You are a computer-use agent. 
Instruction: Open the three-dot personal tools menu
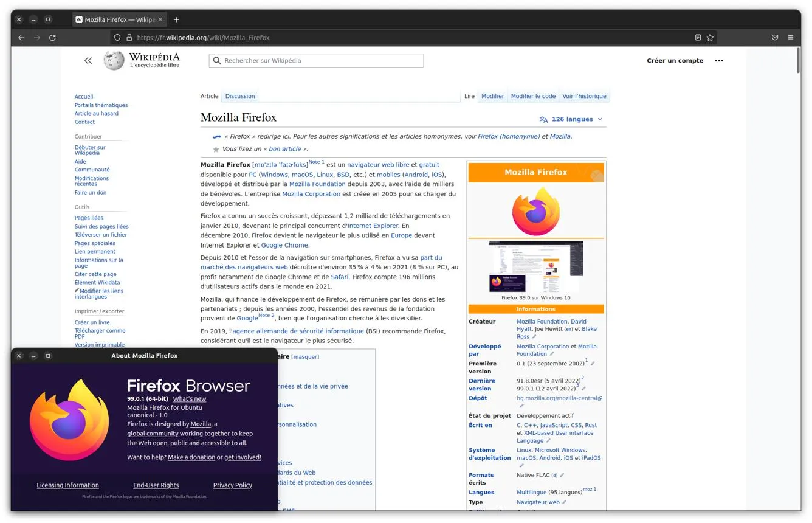pyautogui.click(x=719, y=61)
